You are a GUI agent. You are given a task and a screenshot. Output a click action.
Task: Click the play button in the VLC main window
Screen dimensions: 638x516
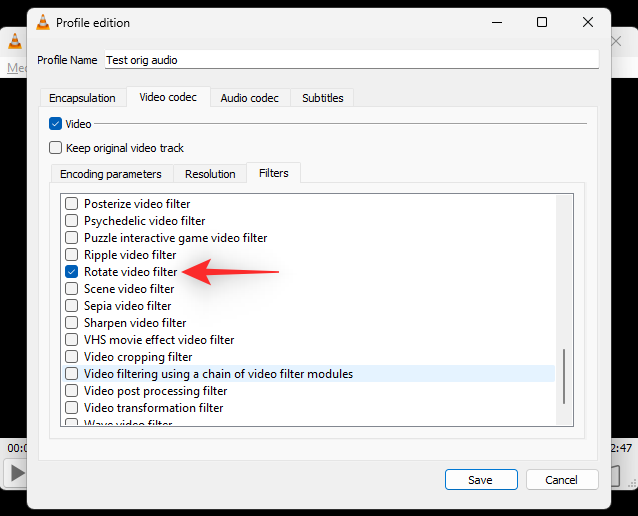16,473
